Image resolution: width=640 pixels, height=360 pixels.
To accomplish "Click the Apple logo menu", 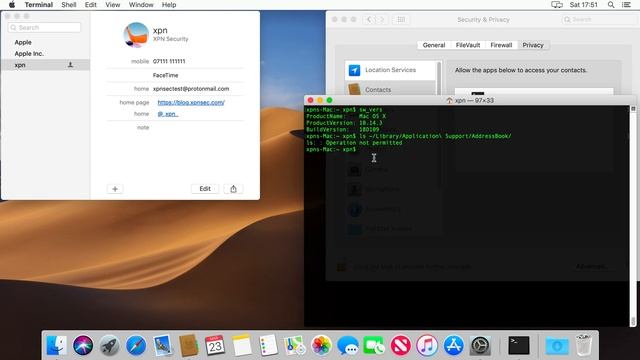I will coord(12,5).
